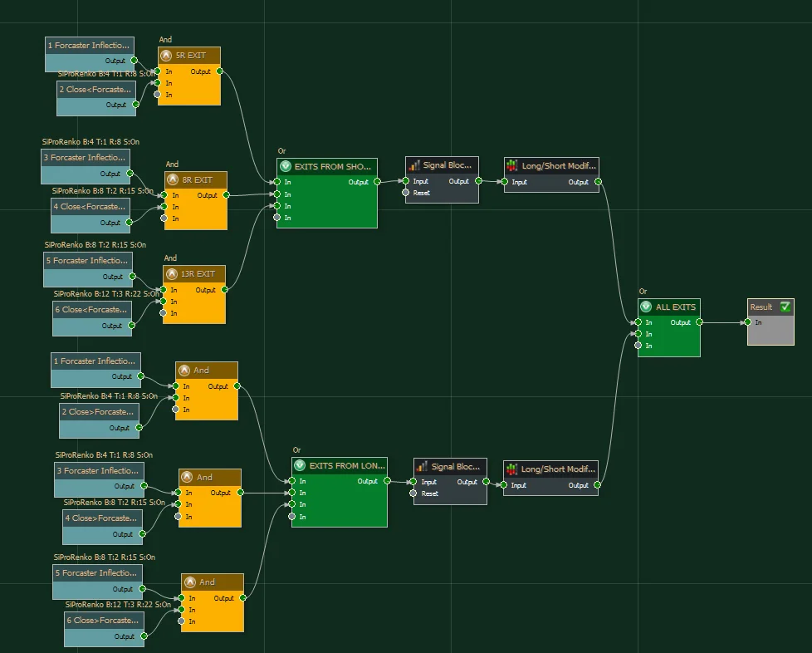Click Reset port of Signal Bloc after EXITS FROM LON...

click(x=413, y=493)
